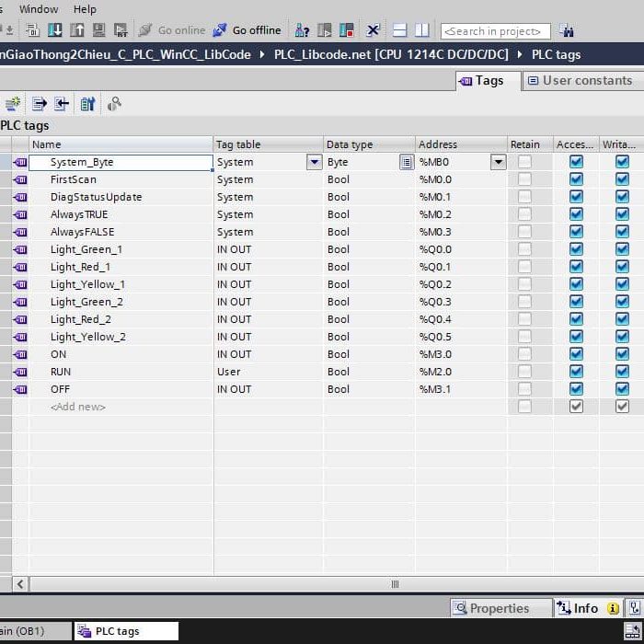Toggle Accessible checkbox for RUN tag
Image resolution: width=644 pixels, height=644 pixels.
coord(576,372)
